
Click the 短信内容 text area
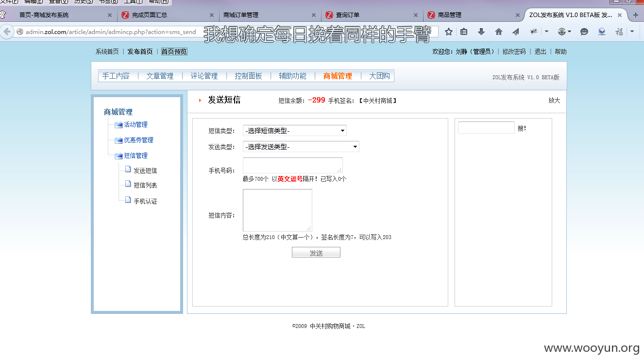[277, 210]
